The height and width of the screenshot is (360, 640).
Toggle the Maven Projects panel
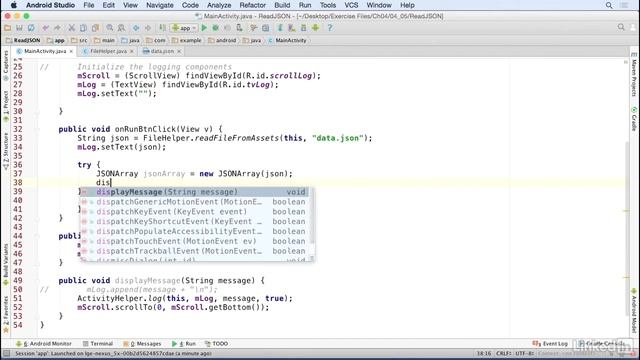point(634,76)
